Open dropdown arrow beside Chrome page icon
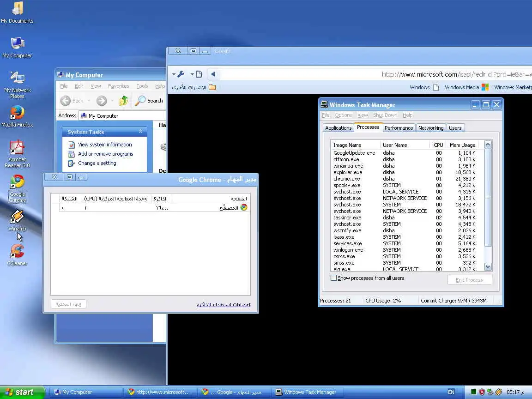The image size is (532, 399). tap(192, 74)
